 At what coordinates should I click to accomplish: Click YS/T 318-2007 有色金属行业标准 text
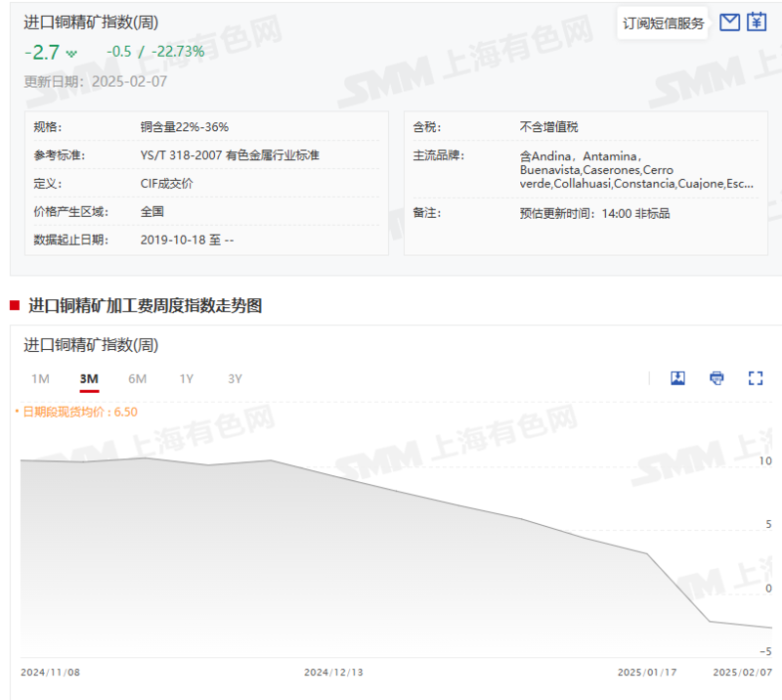pyautogui.click(x=230, y=155)
